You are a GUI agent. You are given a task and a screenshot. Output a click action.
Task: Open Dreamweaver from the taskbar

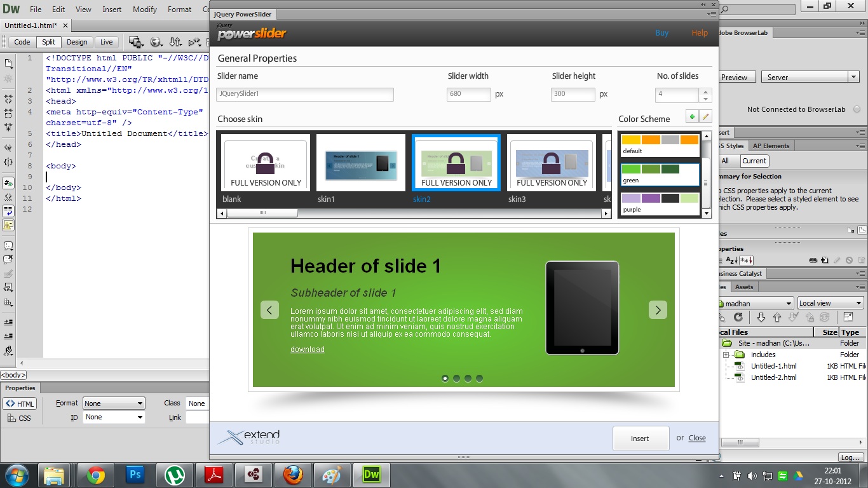click(372, 475)
